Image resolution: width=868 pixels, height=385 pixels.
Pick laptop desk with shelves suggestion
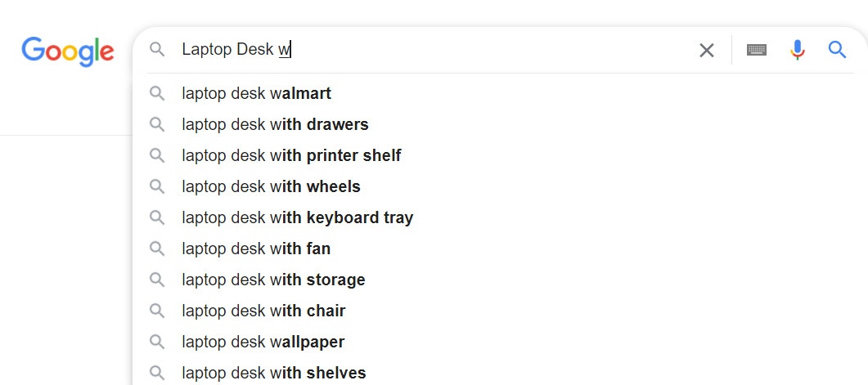[x=273, y=373]
